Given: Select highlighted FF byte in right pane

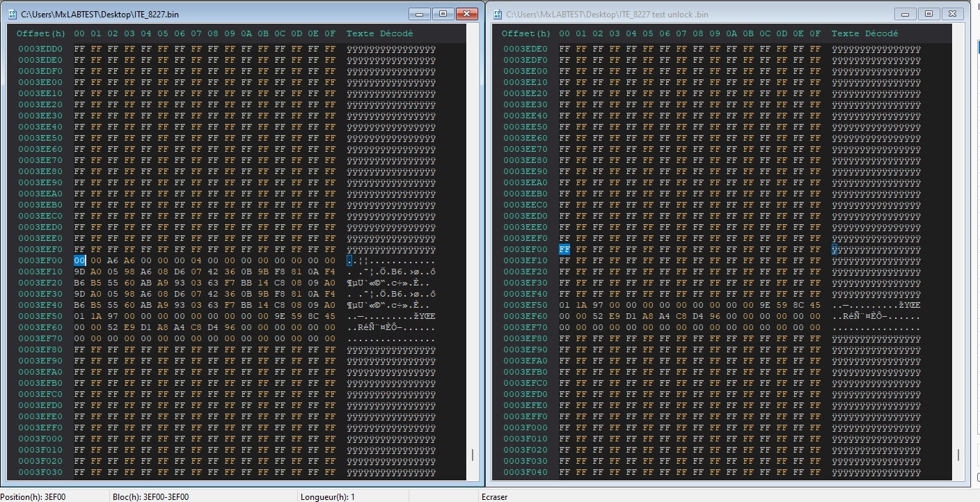Looking at the screenshot, I should [564, 249].
